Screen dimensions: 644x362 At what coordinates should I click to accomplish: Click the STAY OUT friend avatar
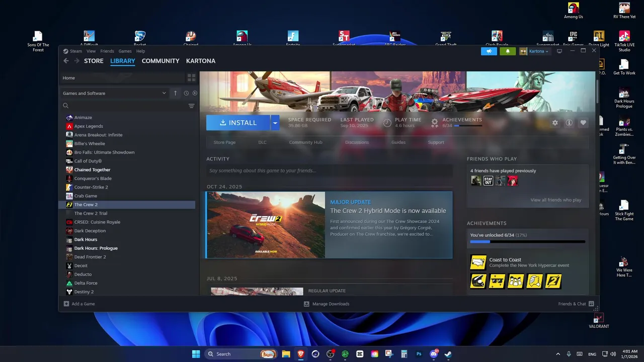click(x=488, y=180)
